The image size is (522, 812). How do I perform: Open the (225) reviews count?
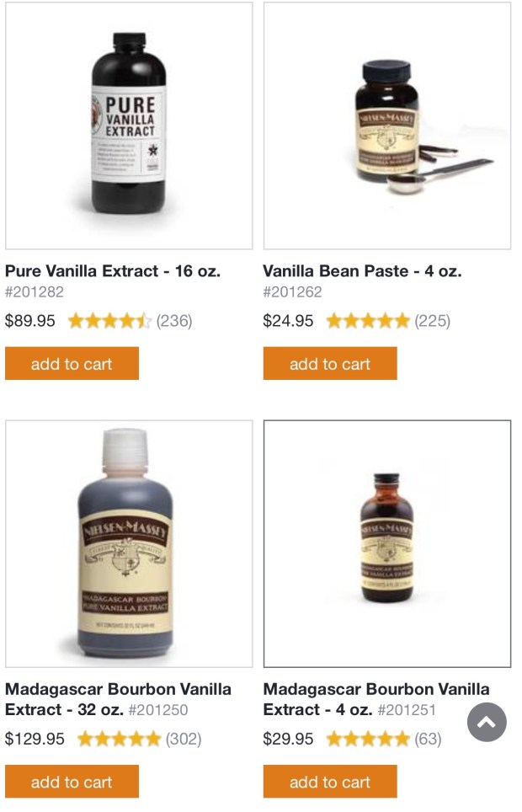coord(432,321)
